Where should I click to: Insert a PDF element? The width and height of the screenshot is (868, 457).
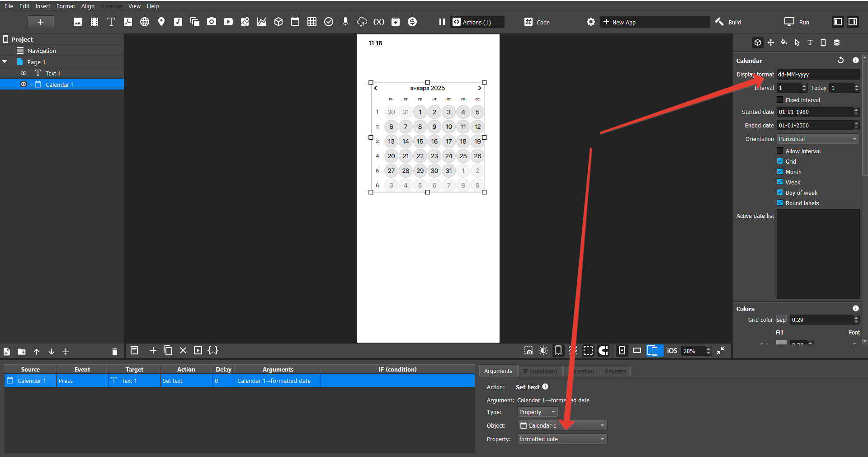128,22
